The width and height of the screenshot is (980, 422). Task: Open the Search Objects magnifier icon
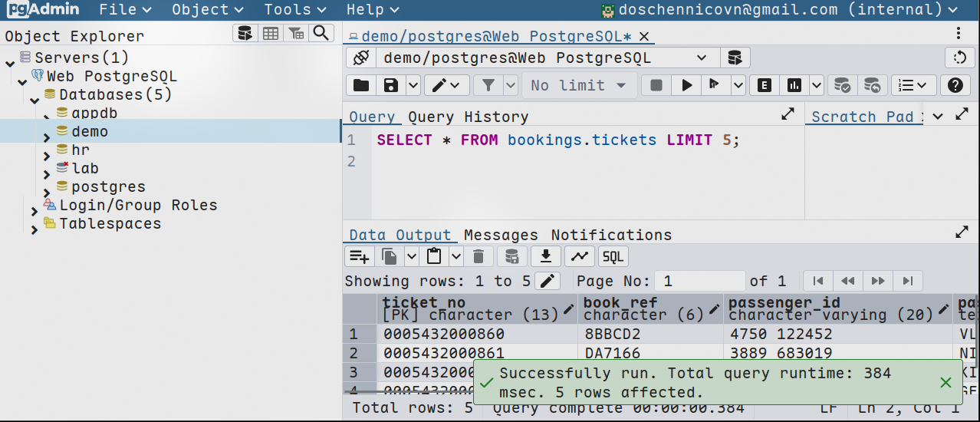coord(322,33)
